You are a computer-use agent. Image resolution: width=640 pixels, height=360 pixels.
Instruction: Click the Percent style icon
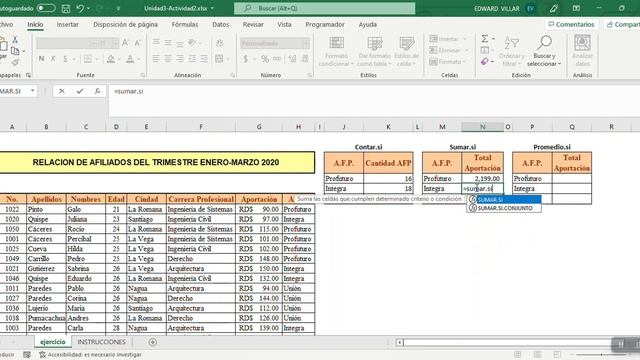click(265, 59)
